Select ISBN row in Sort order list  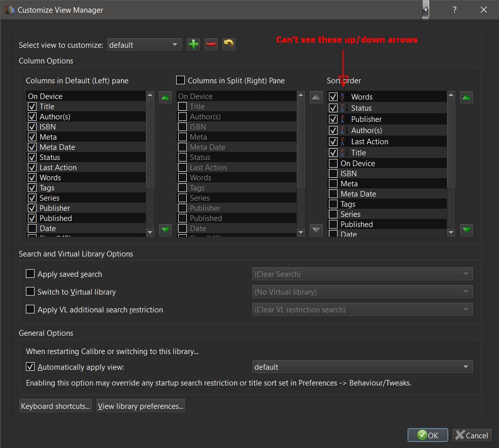tap(387, 174)
